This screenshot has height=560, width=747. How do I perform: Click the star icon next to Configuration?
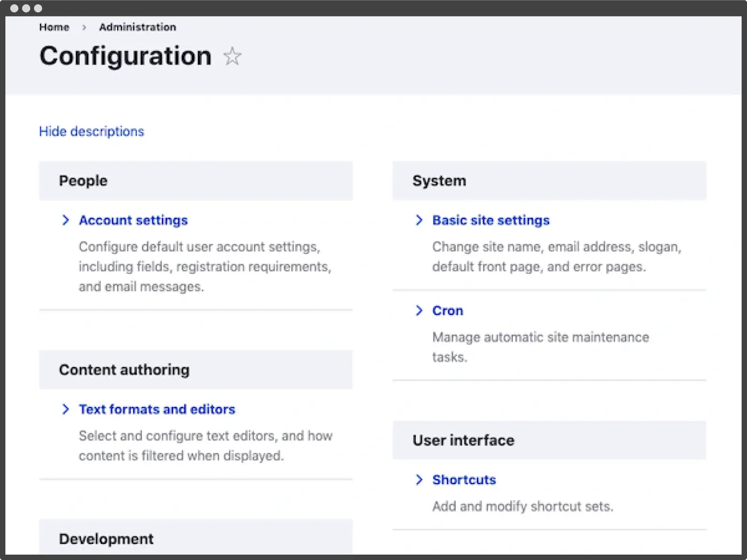(232, 56)
